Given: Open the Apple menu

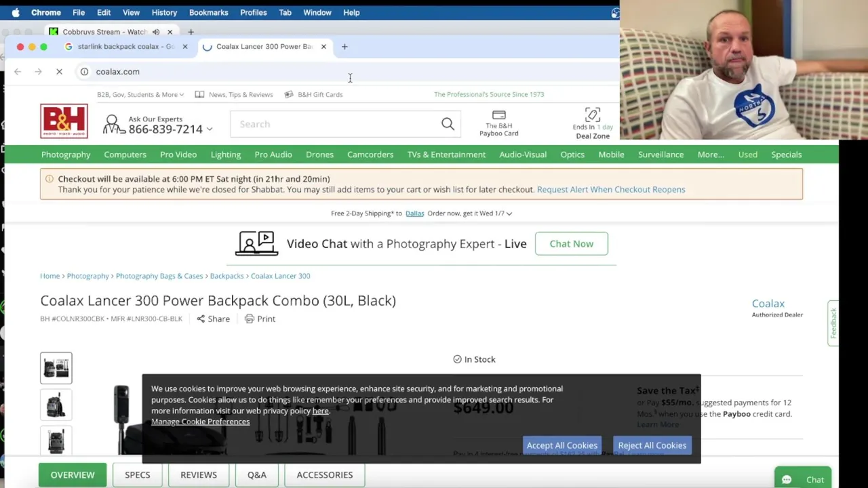Looking at the screenshot, I should coord(16,12).
